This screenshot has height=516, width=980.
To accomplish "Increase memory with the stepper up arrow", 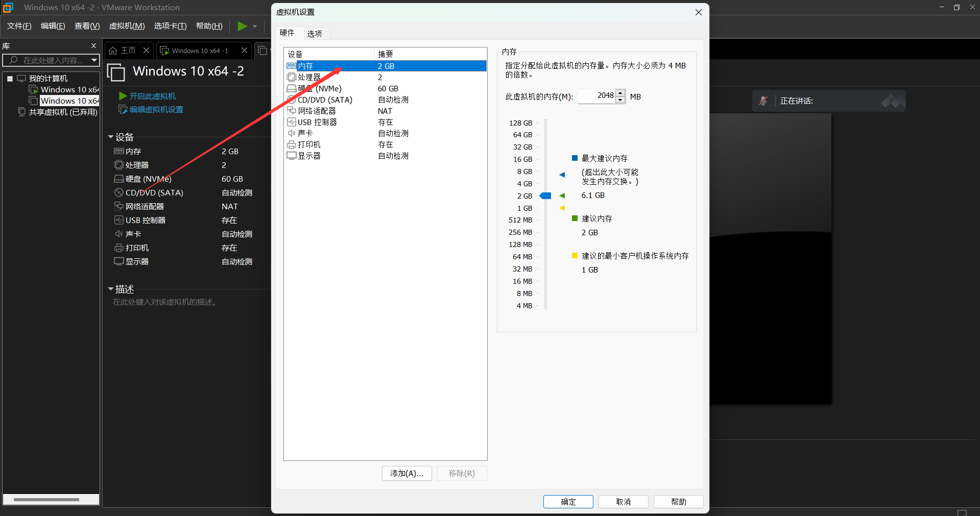I will point(620,93).
